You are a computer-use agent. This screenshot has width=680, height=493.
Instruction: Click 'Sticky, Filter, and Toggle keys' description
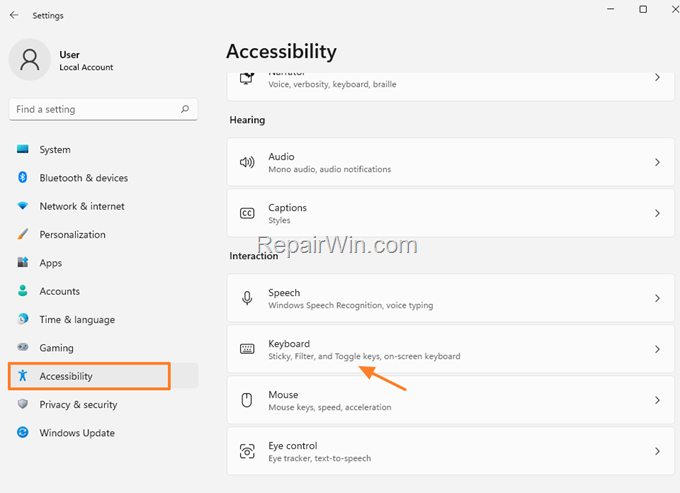click(364, 356)
